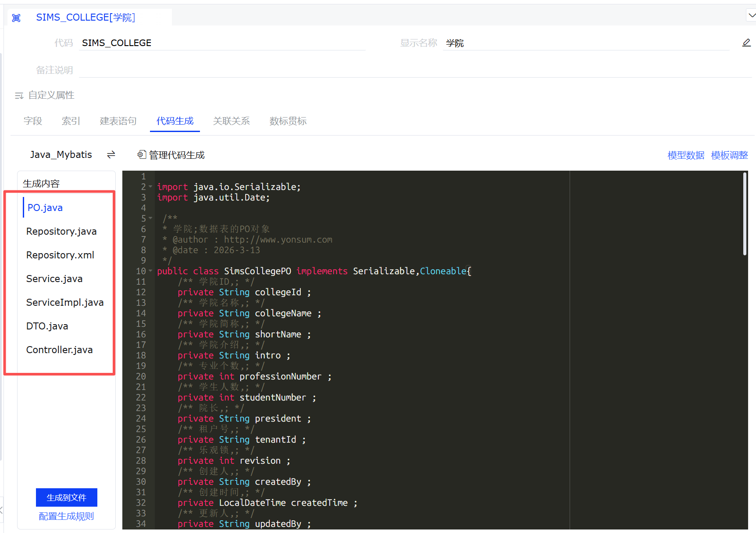Switch to the 关联关系 tab
The height and width of the screenshot is (533, 756).
(x=231, y=121)
